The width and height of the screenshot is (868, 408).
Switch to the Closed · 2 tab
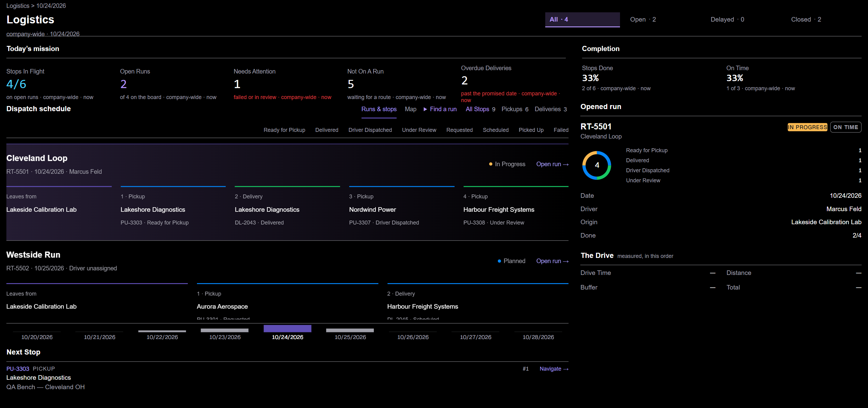tap(824, 19)
